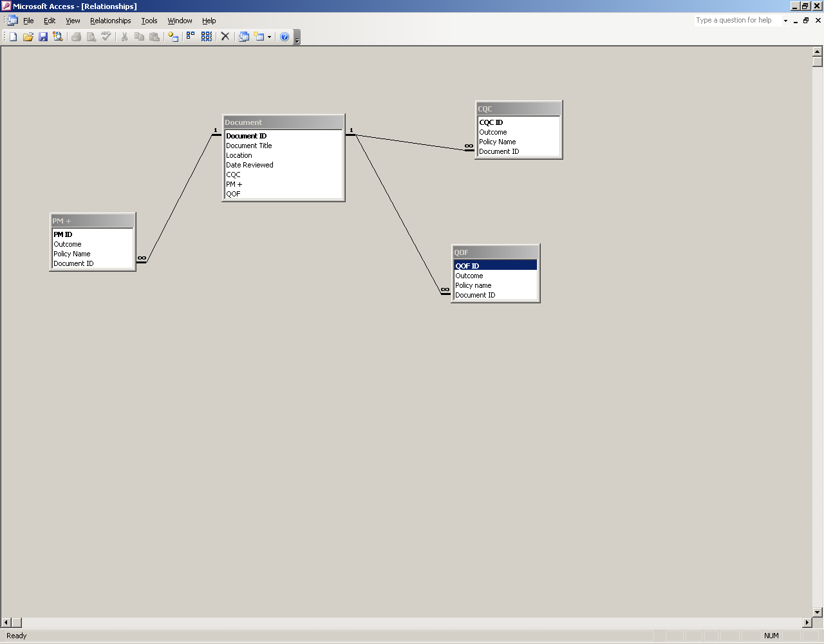Viewport: 824px width, 644px height.
Task: Click the vertical scrollbar down arrow
Action: coord(818,612)
